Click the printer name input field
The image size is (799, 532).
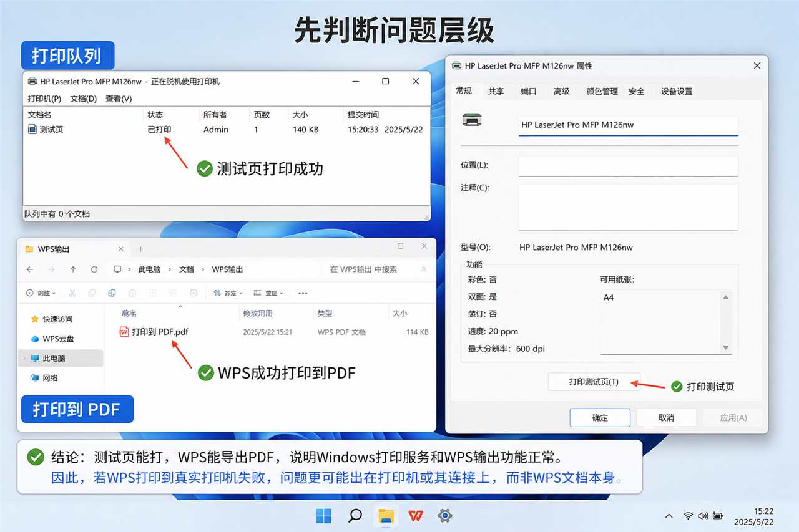629,125
